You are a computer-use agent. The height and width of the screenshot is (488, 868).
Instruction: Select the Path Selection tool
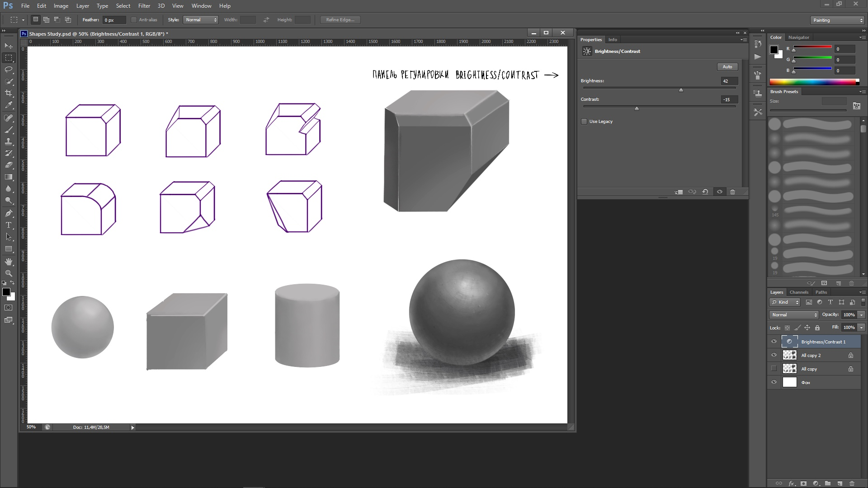pyautogui.click(x=9, y=237)
